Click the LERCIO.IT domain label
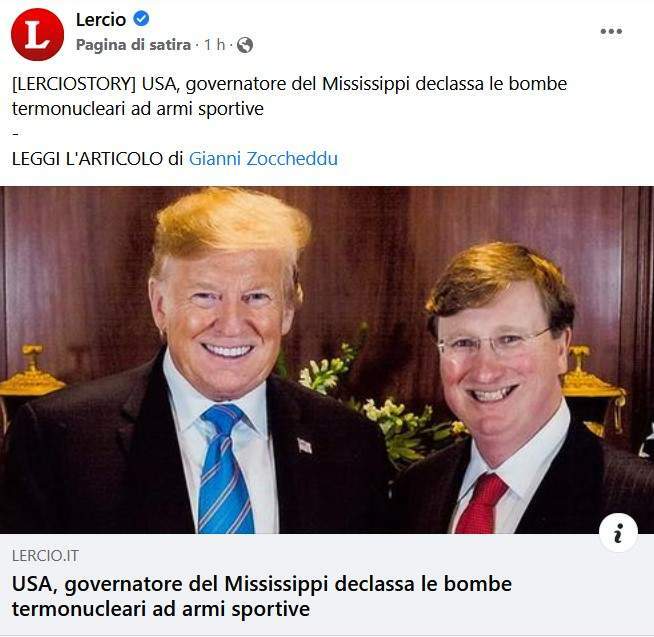This screenshot has height=637, width=654. pyautogui.click(x=45, y=556)
